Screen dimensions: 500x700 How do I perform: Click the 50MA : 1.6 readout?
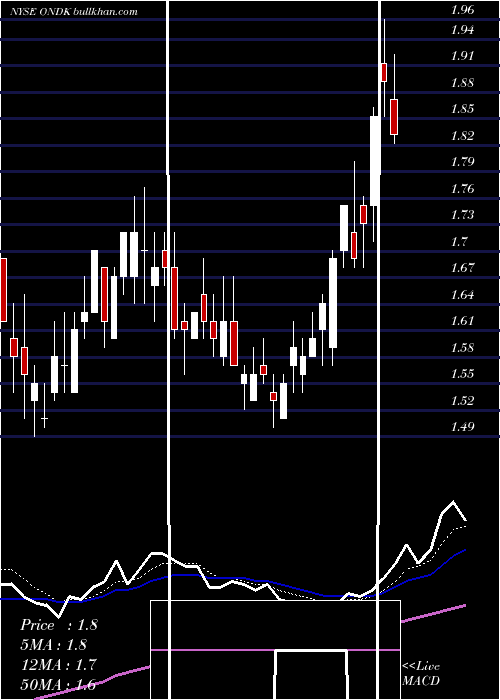pyautogui.click(x=58, y=684)
